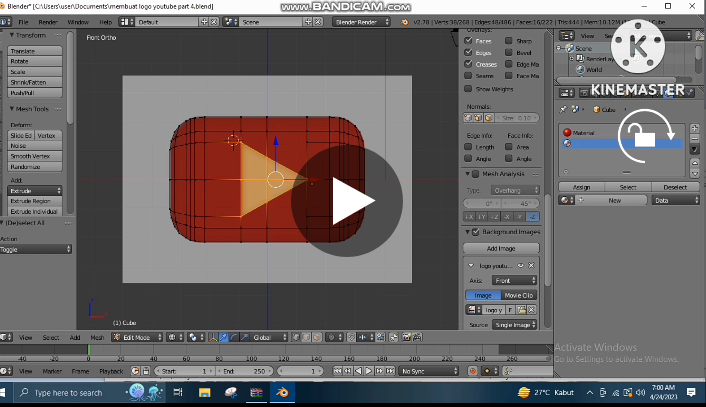Show vertex normals icon under Normals

click(x=468, y=118)
